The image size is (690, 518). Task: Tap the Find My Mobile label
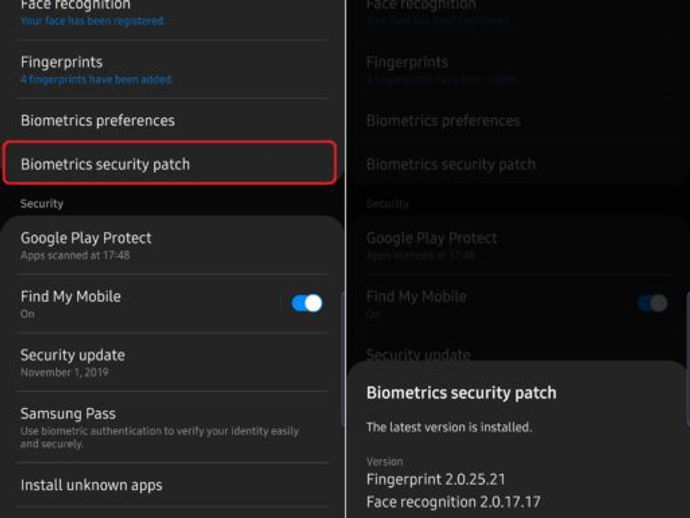point(71,296)
